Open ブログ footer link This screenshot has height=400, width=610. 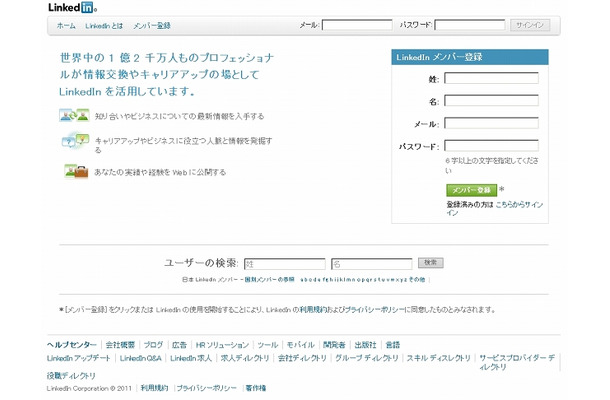pyautogui.click(x=153, y=345)
